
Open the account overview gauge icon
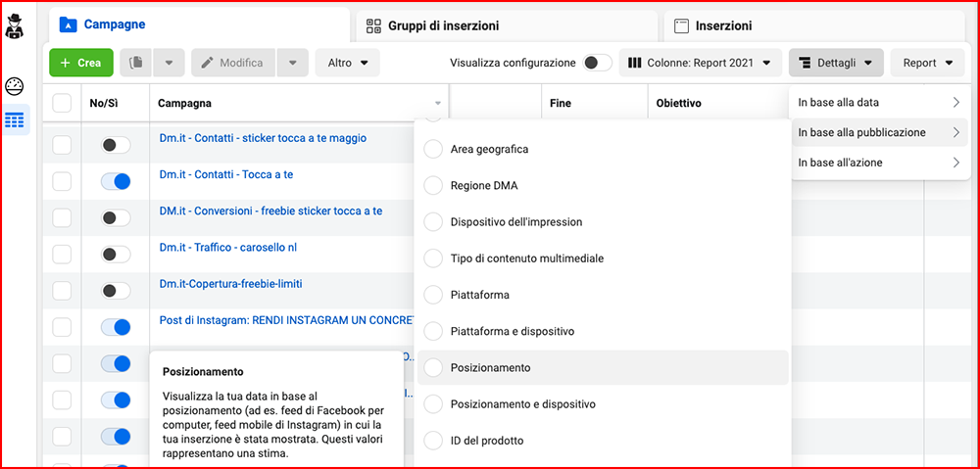pyautogui.click(x=15, y=86)
